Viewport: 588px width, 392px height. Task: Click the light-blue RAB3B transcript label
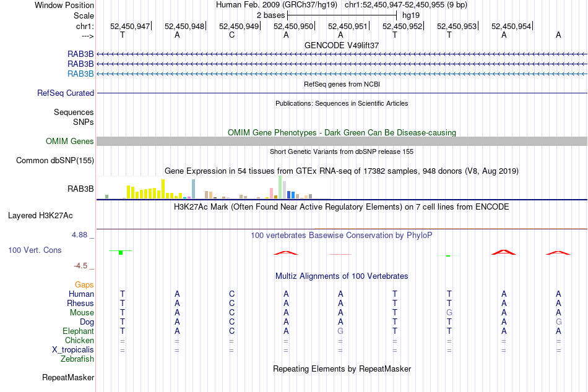[x=80, y=74]
